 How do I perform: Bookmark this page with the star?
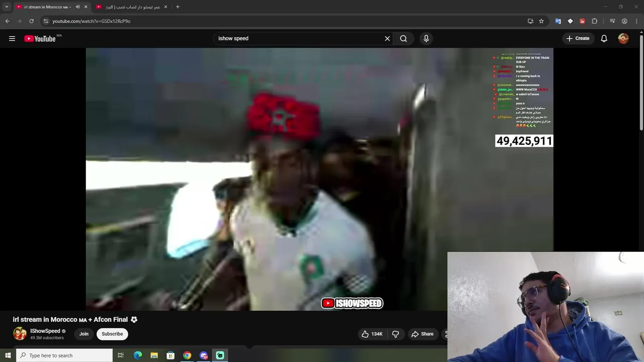point(541,21)
